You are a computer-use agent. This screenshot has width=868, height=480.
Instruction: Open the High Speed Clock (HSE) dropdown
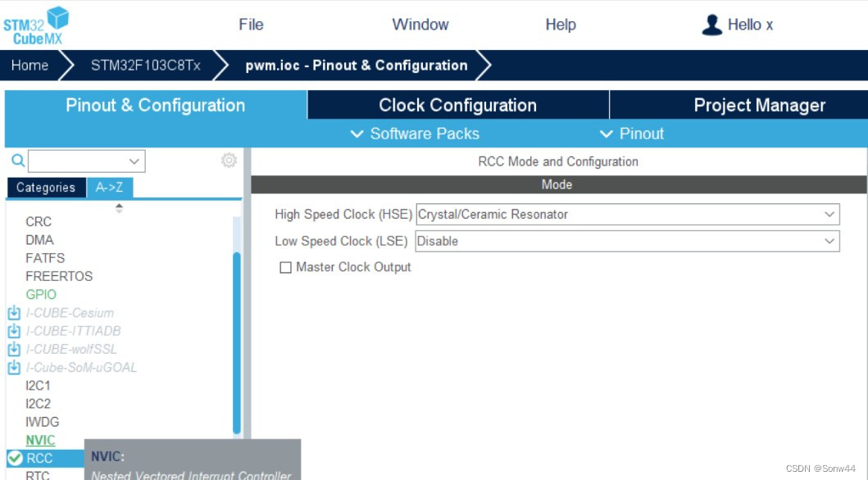(627, 215)
